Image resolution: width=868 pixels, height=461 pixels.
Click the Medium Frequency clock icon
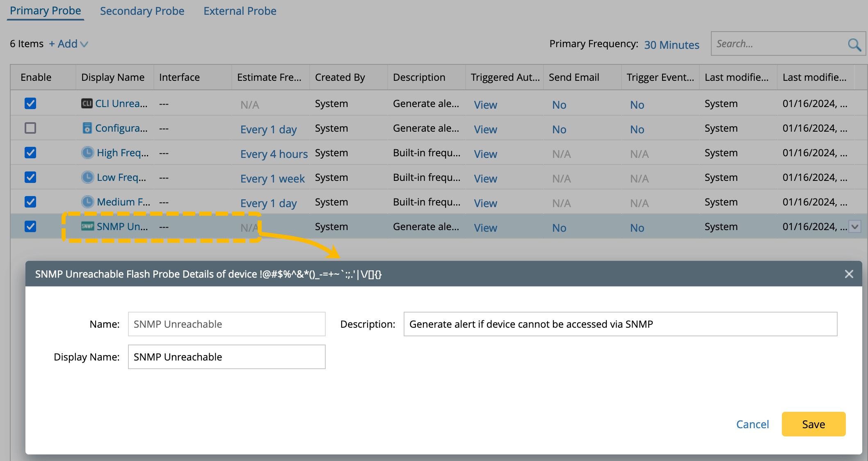tap(87, 202)
